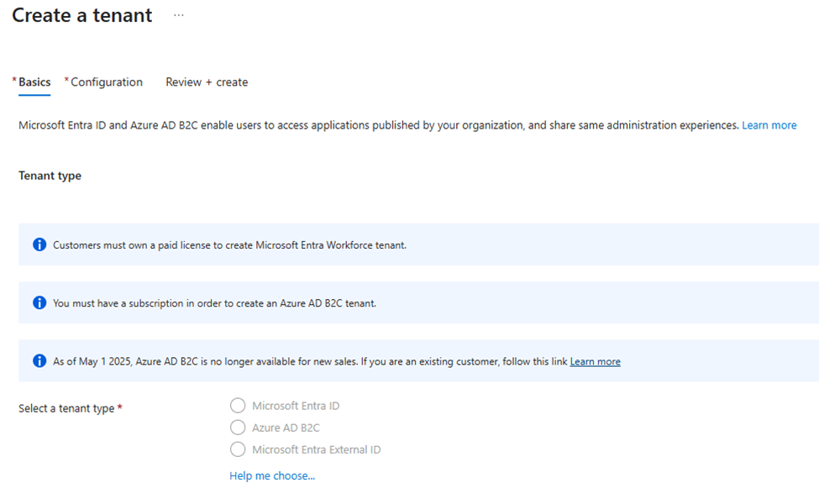
Task: Select the Azure AD B2C radio button
Action: [238, 428]
